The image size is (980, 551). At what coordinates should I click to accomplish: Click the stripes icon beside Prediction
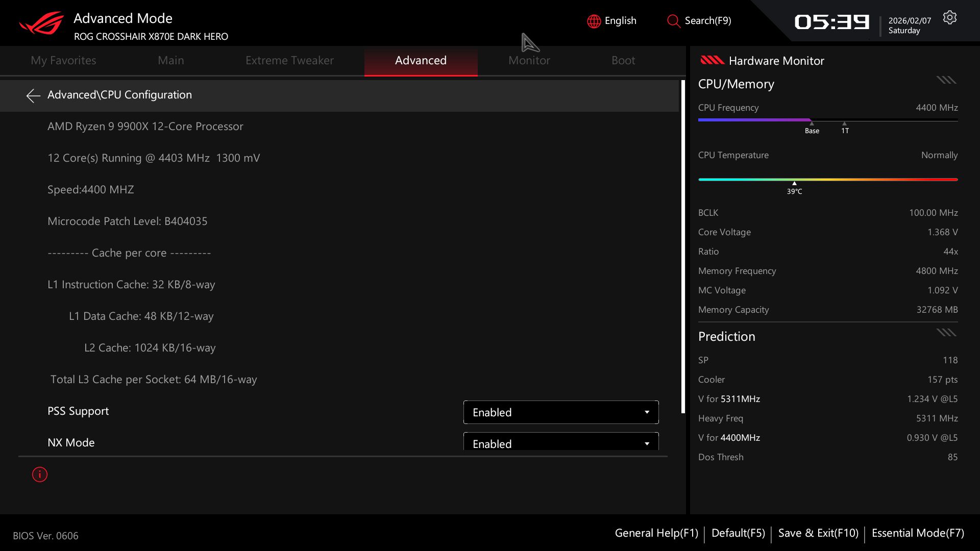click(x=946, y=333)
